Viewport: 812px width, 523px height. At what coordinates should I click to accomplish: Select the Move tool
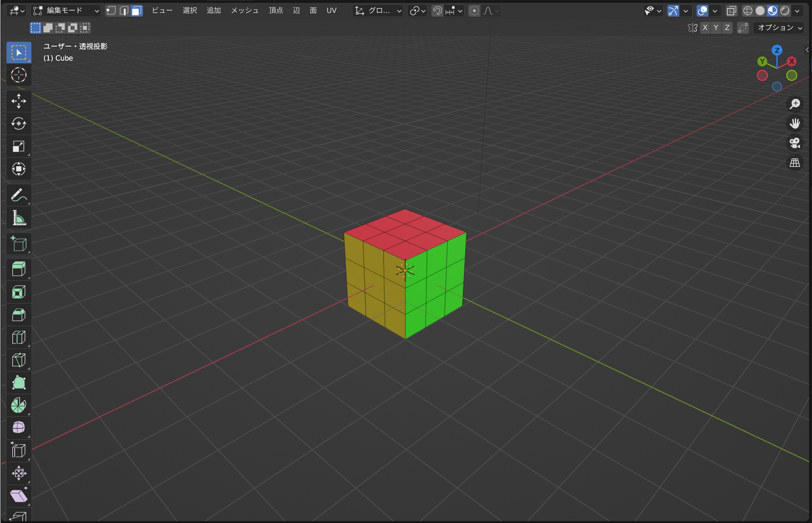point(19,101)
